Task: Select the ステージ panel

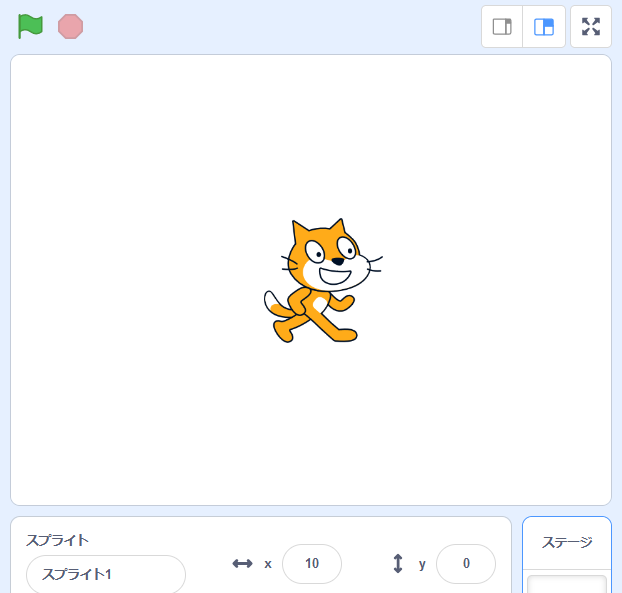Action: coord(567,555)
